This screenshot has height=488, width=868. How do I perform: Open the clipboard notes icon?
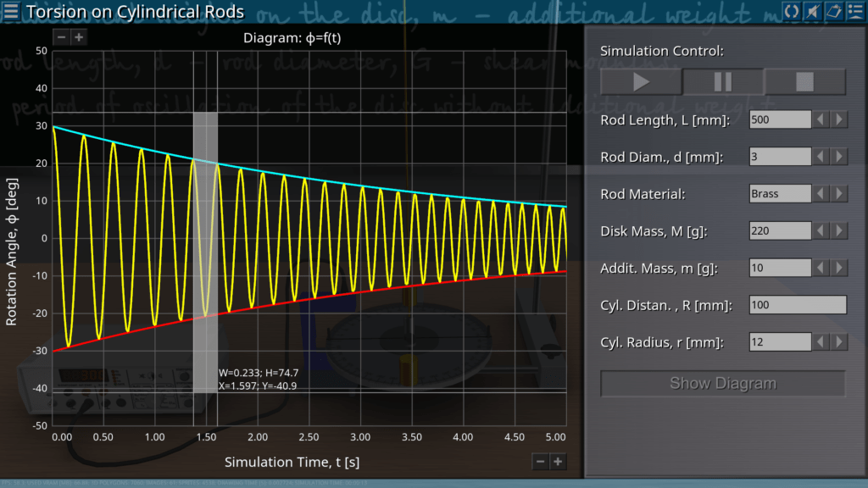[x=833, y=11]
